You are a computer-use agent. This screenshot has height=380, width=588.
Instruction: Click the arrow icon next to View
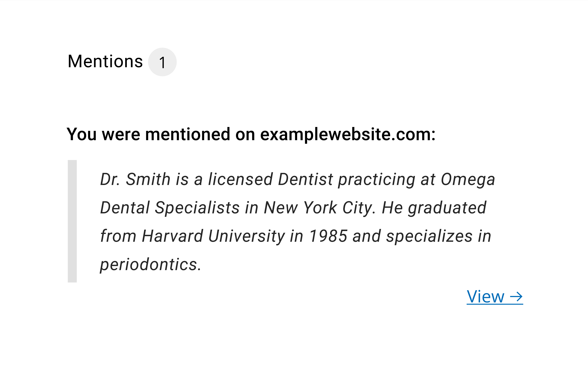tap(516, 297)
